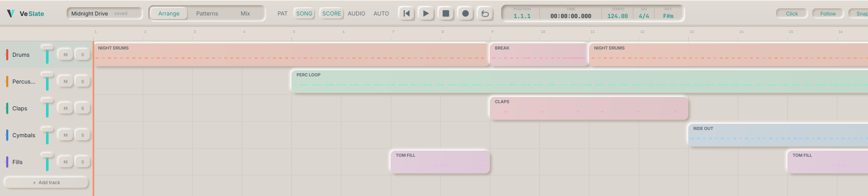
Task: Mute the Claps track
Action: [x=66, y=108]
